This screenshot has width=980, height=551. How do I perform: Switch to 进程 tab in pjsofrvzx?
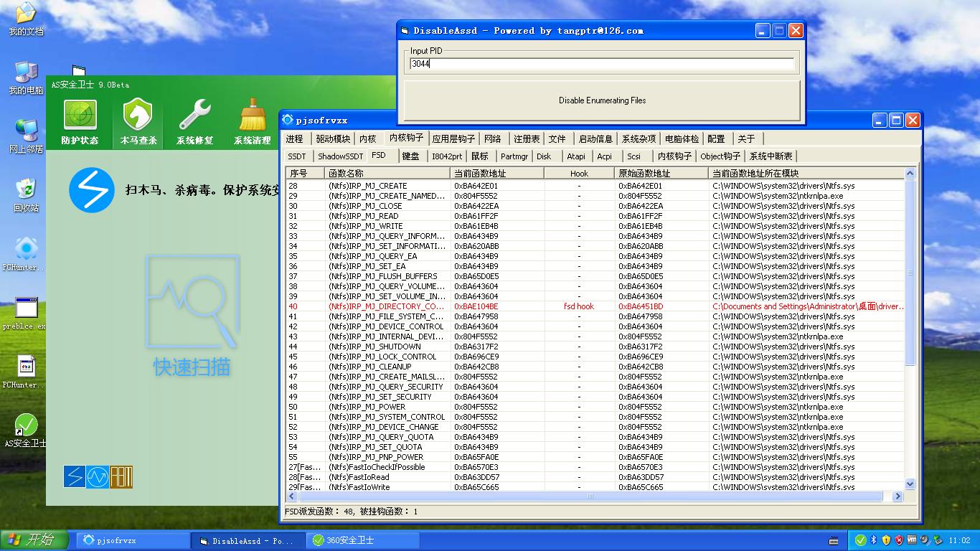[294, 139]
